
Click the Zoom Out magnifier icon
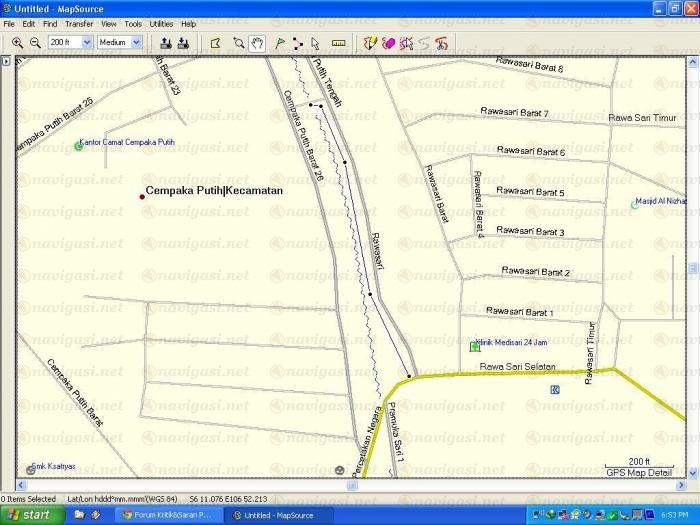[35, 43]
